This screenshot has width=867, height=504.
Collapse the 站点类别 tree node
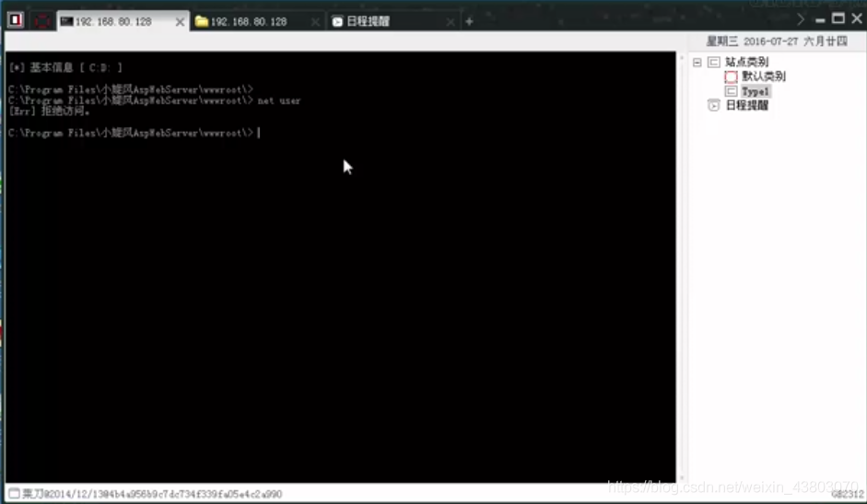pyautogui.click(x=697, y=62)
